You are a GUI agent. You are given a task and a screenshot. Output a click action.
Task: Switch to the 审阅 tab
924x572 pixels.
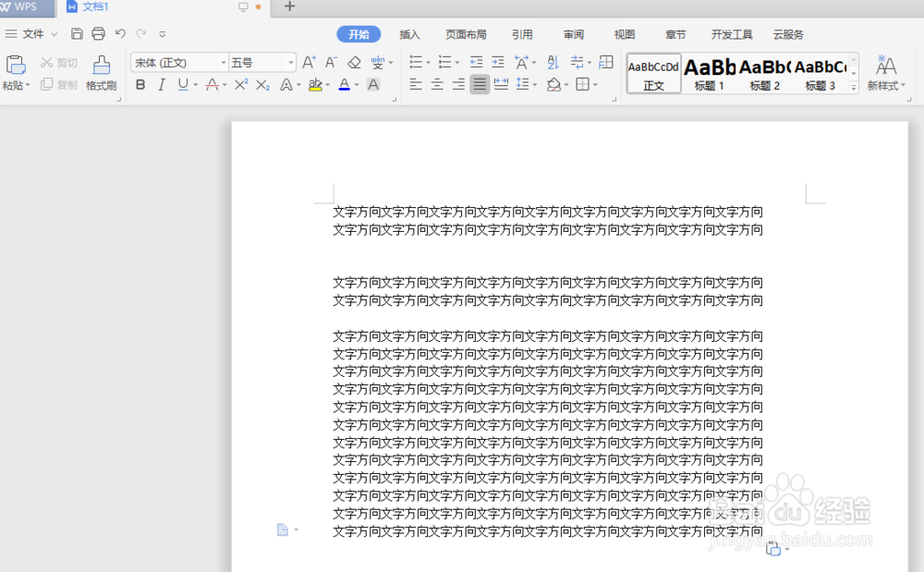click(574, 34)
